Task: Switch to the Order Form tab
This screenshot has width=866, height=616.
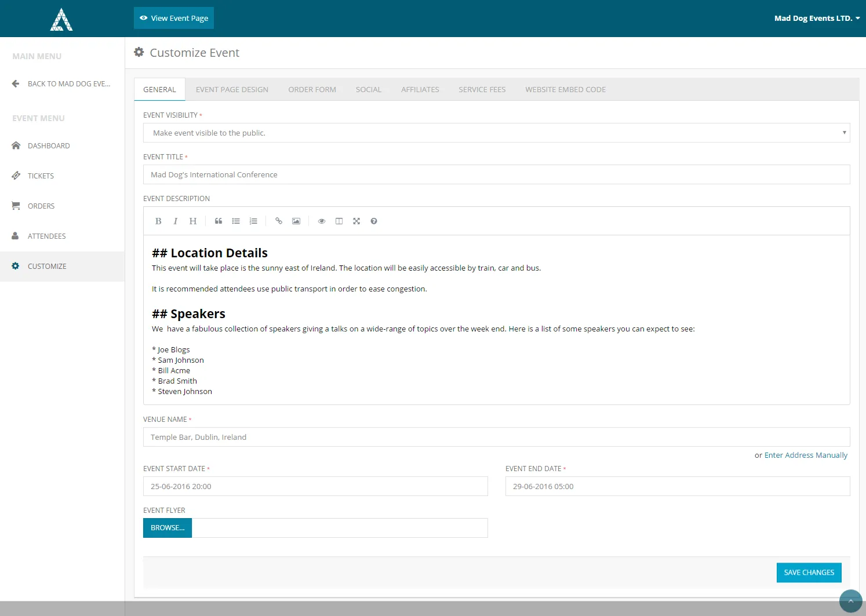Action: click(x=312, y=89)
